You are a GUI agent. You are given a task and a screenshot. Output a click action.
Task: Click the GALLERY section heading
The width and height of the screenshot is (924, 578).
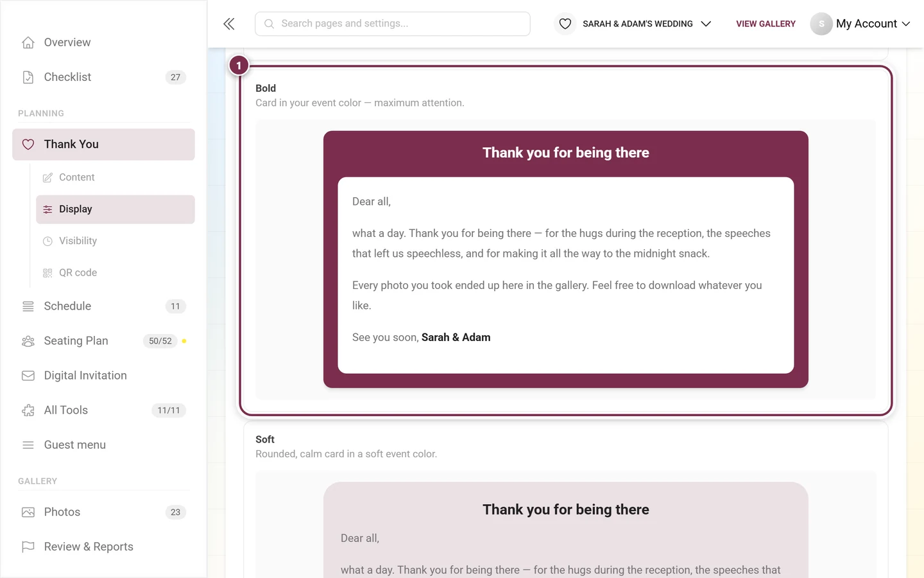38,481
